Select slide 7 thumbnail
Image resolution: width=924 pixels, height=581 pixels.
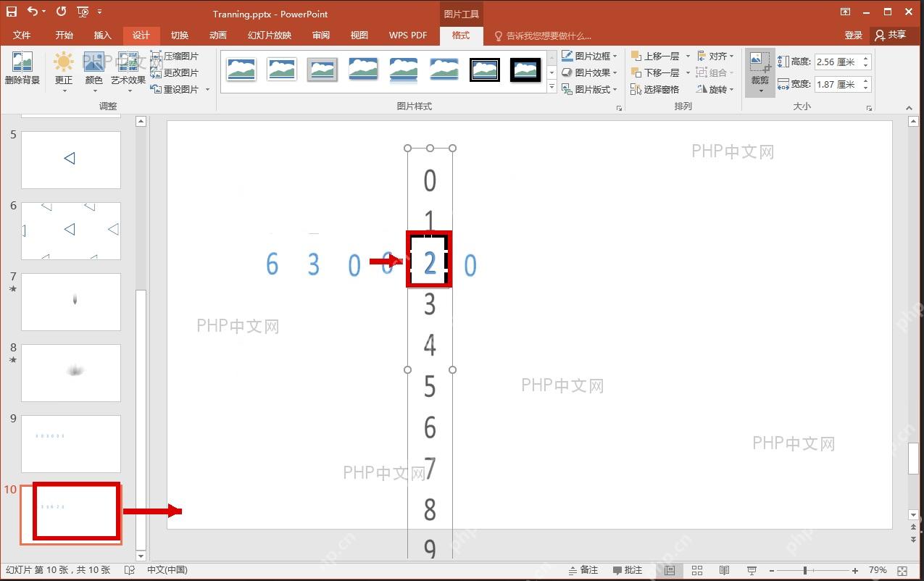coord(71,301)
